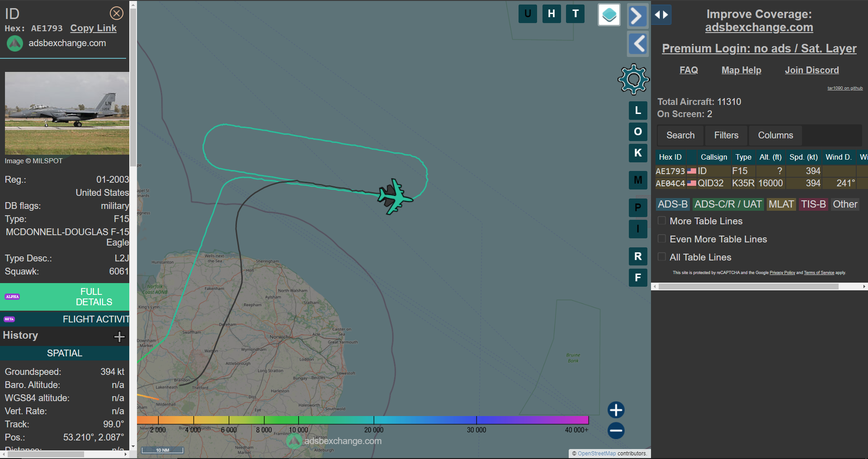Click the adsbexchange logo in info panel

point(14,43)
